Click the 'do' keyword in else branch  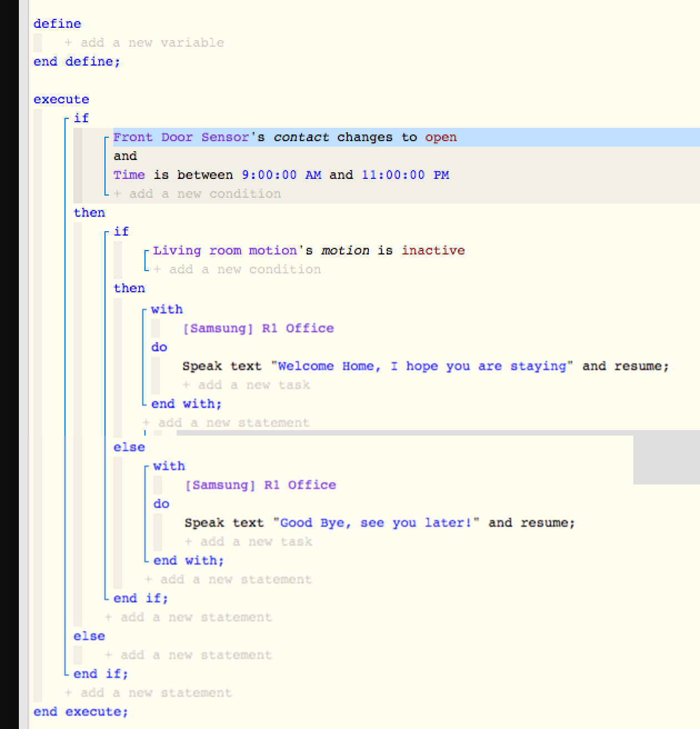161,504
